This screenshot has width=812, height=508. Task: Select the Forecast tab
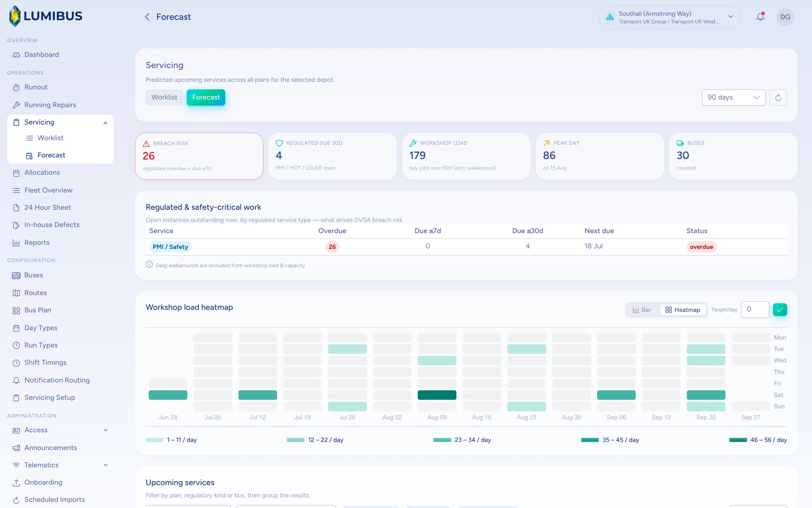(206, 98)
